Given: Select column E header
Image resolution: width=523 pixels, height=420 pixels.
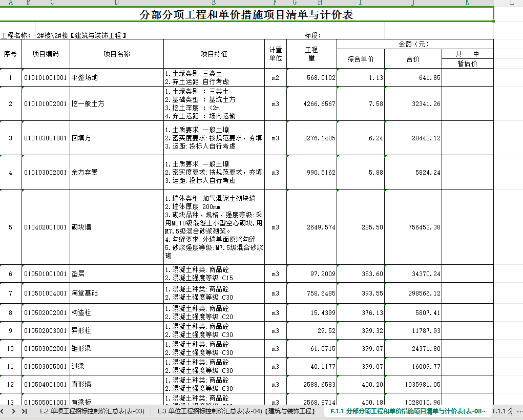Looking at the screenshot, I should click(214, 3).
